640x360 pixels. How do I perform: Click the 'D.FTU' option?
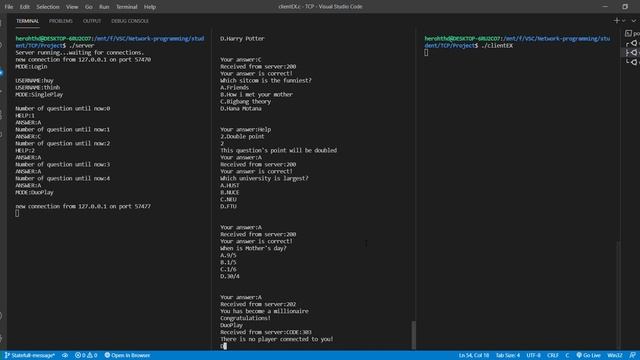[x=229, y=206]
